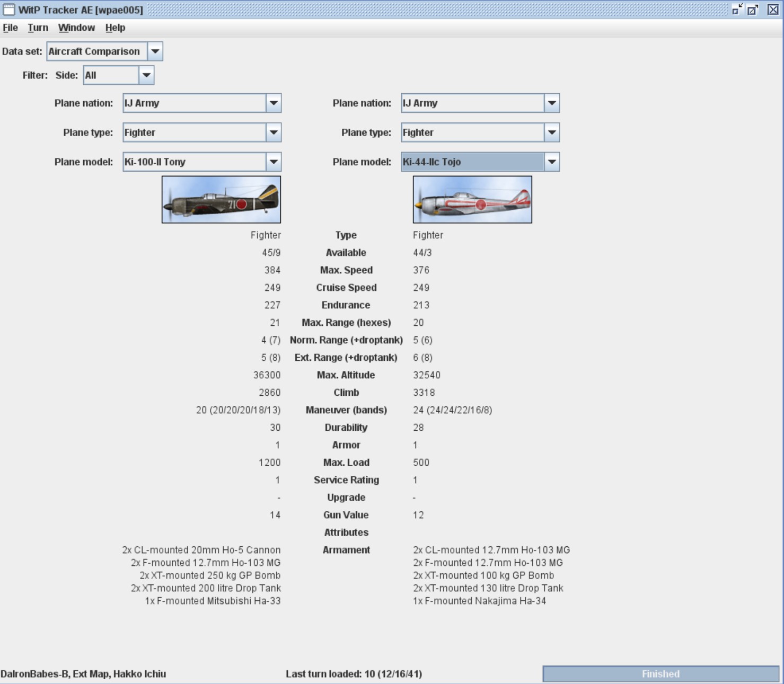Image resolution: width=784 pixels, height=684 pixels.
Task: Click the Attributes label
Action: tap(346, 532)
